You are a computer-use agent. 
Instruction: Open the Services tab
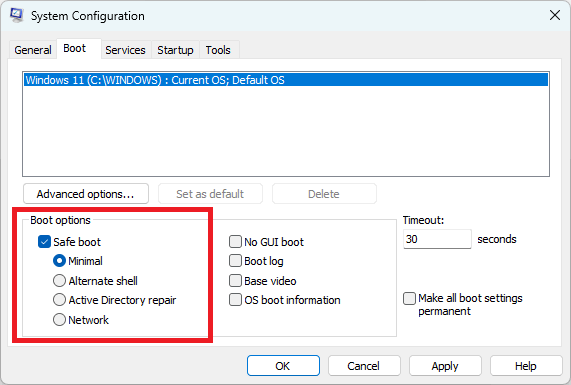pos(125,50)
